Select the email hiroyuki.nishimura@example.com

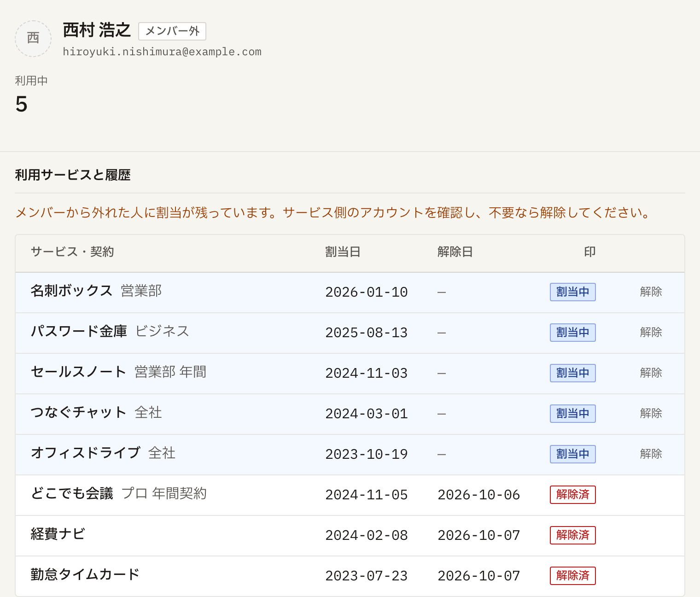click(x=162, y=52)
